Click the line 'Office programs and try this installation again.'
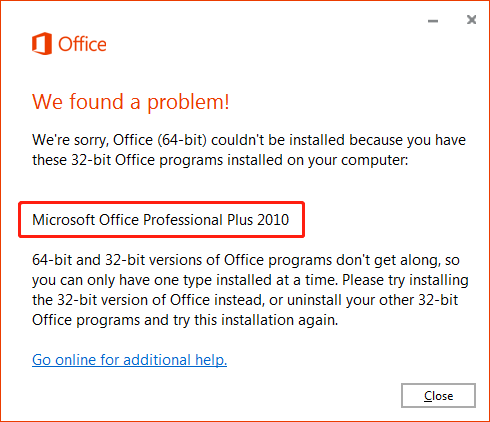This screenshot has height=422, width=490. (x=185, y=320)
